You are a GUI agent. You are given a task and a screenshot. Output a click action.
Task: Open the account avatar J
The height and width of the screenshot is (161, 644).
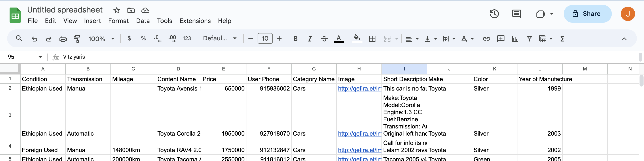(x=627, y=14)
